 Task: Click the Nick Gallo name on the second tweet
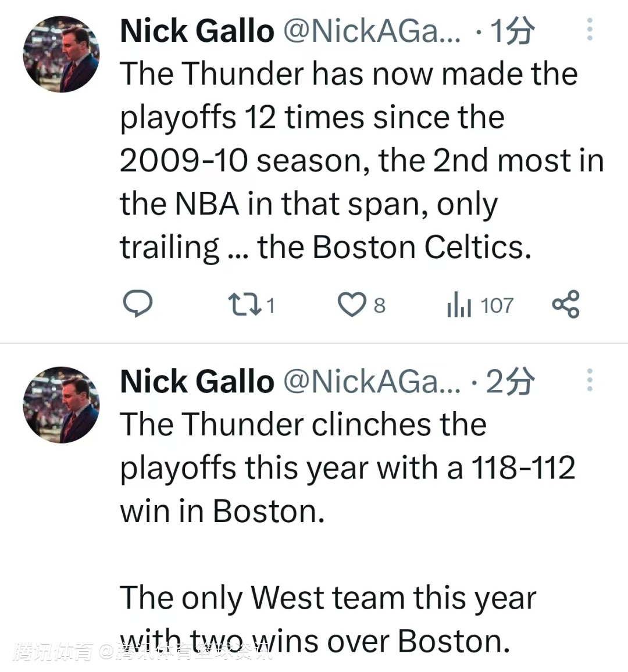tap(197, 381)
